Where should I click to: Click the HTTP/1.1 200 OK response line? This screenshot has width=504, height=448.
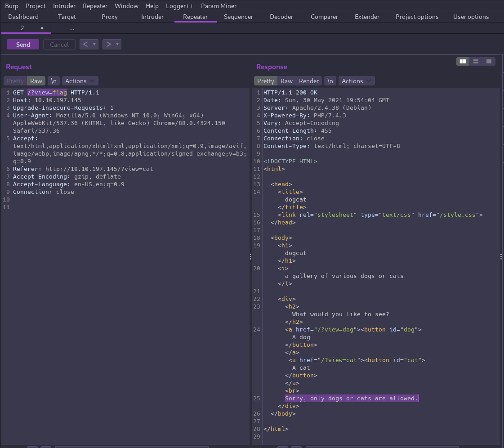[x=290, y=93]
